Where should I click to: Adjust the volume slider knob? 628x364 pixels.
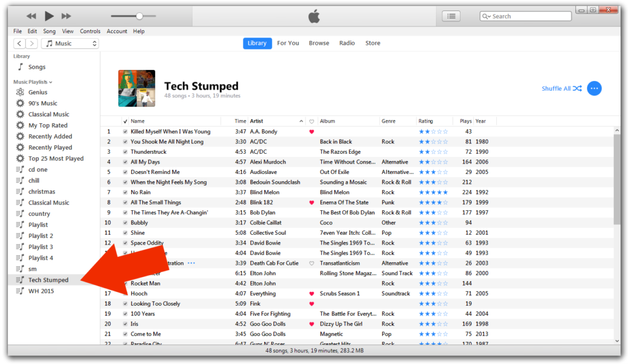click(x=139, y=16)
